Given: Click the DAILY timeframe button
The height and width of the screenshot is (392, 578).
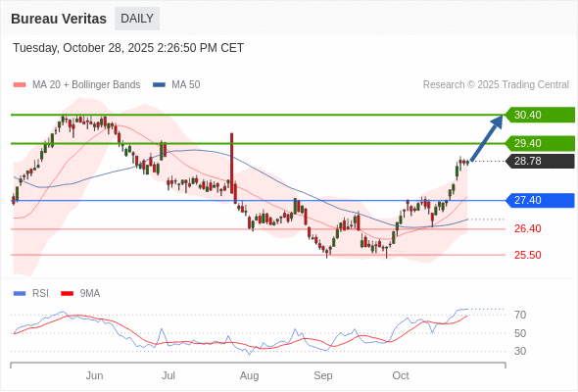Looking at the screenshot, I should [x=137, y=19].
